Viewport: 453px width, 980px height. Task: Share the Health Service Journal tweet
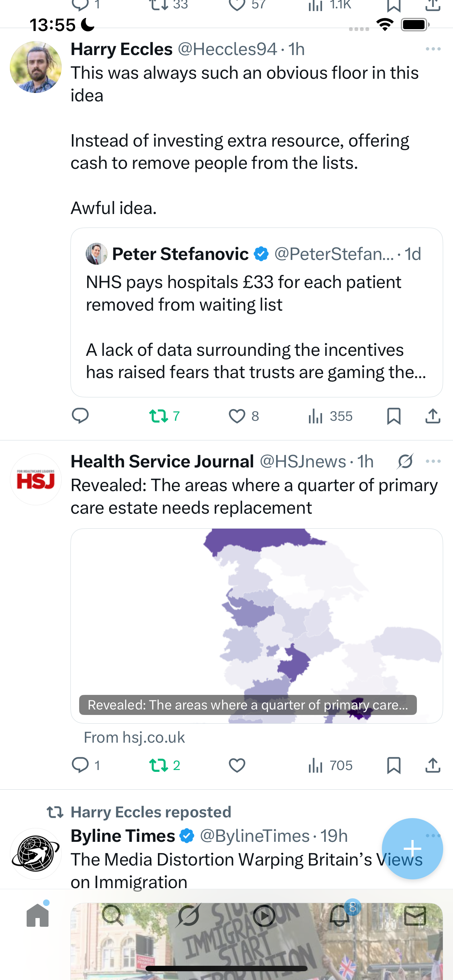pos(433,765)
